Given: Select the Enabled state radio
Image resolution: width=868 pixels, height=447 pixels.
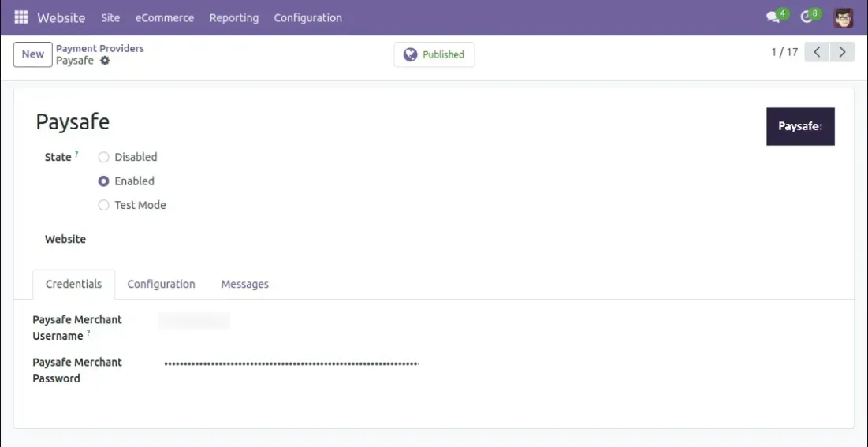Looking at the screenshot, I should [103, 181].
